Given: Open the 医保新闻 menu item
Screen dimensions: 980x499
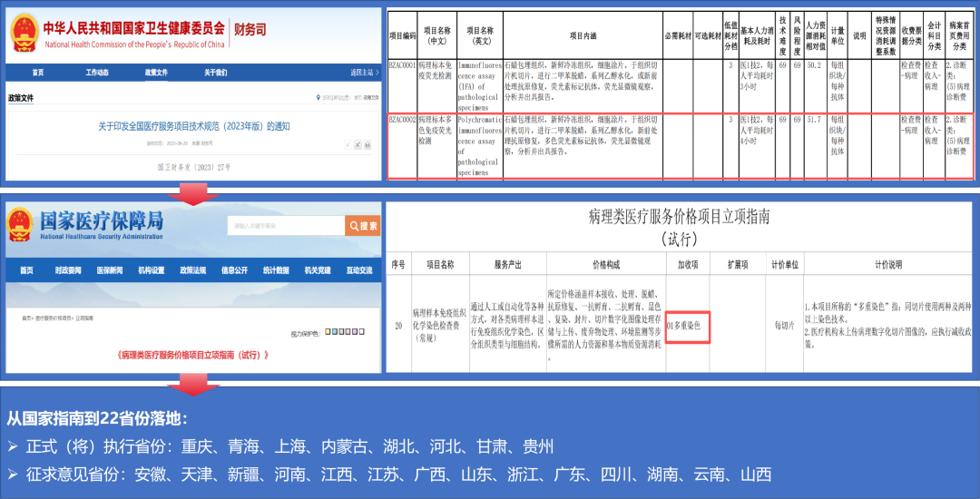Looking at the screenshot, I should tap(110, 270).
